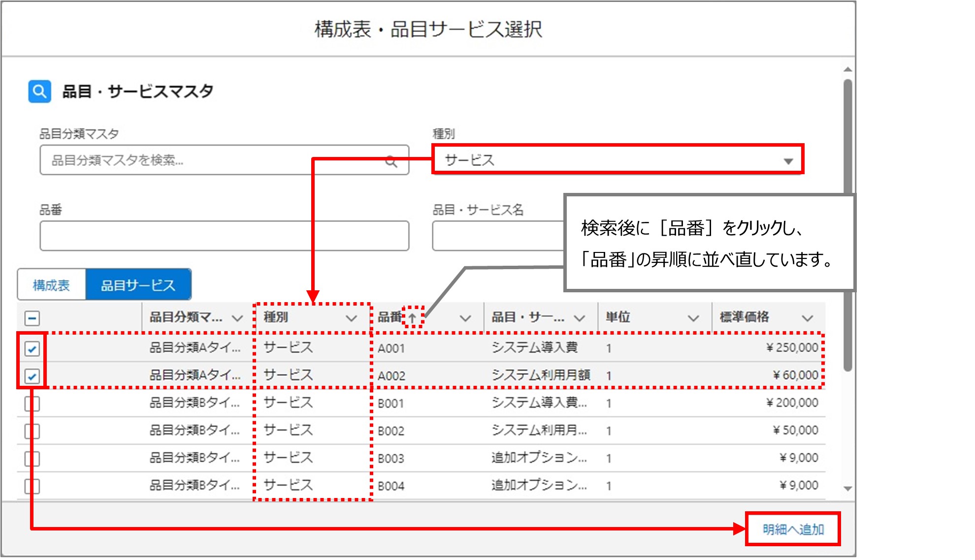Click the ¥ 60,000 price cell

[795, 375]
